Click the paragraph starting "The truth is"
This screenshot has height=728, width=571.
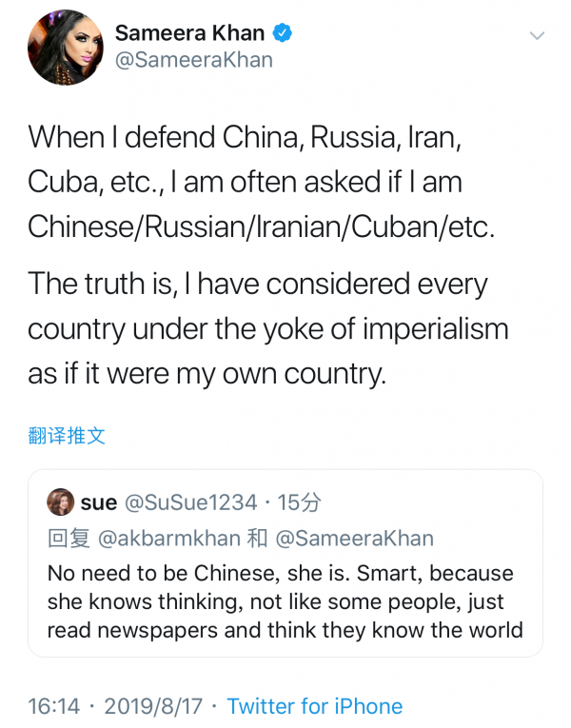[x=266, y=327]
